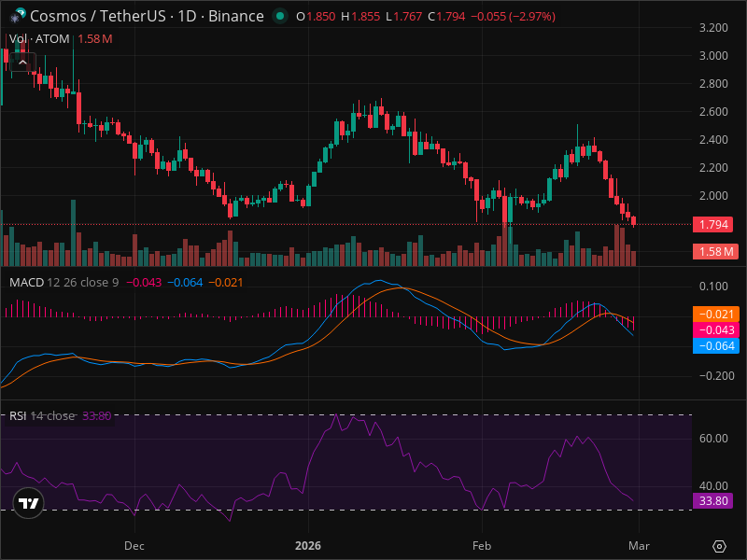Click the 40.00 RSI axis label
Screen dimensions: 747x560
(x=713, y=485)
